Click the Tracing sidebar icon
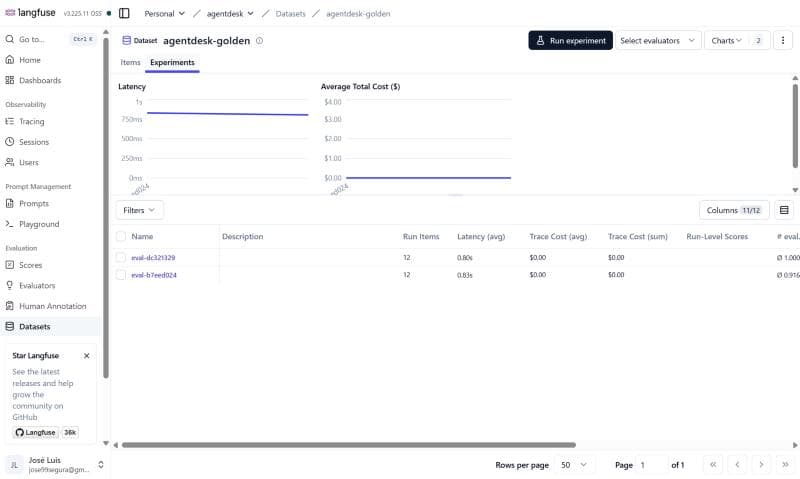This screenshot has height=479, width=800. point(10,121)
